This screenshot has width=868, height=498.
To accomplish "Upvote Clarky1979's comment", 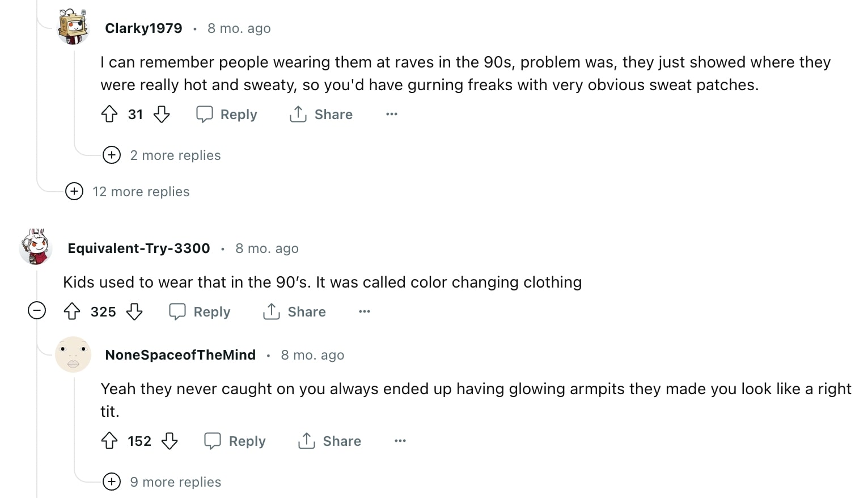I will (109, 114).
